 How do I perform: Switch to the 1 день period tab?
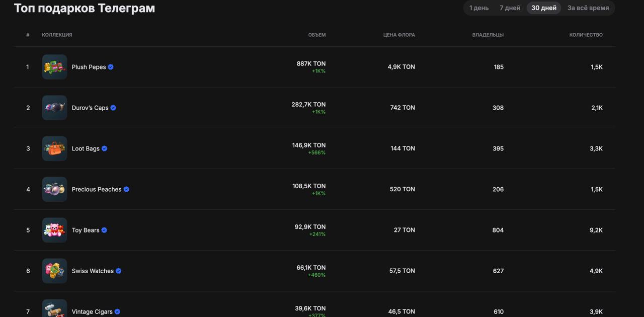479,8
